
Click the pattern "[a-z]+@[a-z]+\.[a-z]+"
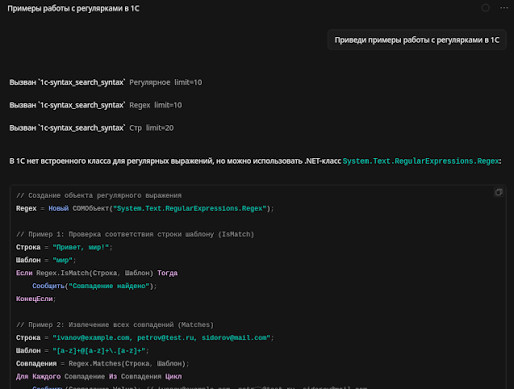[99, 351]
